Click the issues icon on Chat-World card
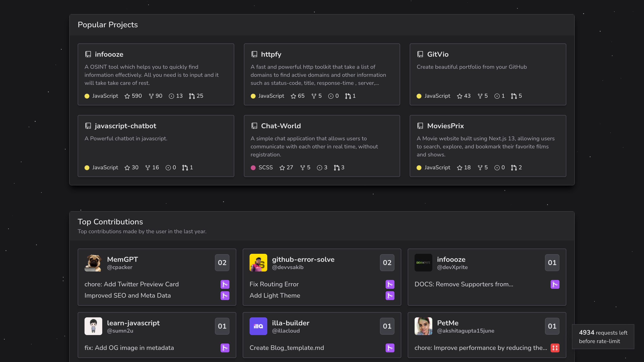 tap(320, 168)
